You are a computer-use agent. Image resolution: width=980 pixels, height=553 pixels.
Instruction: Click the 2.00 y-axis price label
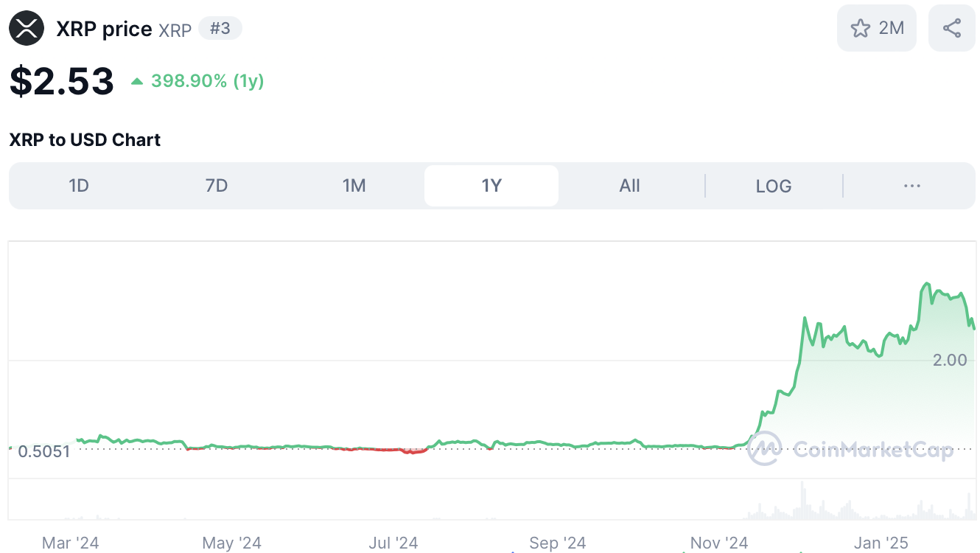949,360
